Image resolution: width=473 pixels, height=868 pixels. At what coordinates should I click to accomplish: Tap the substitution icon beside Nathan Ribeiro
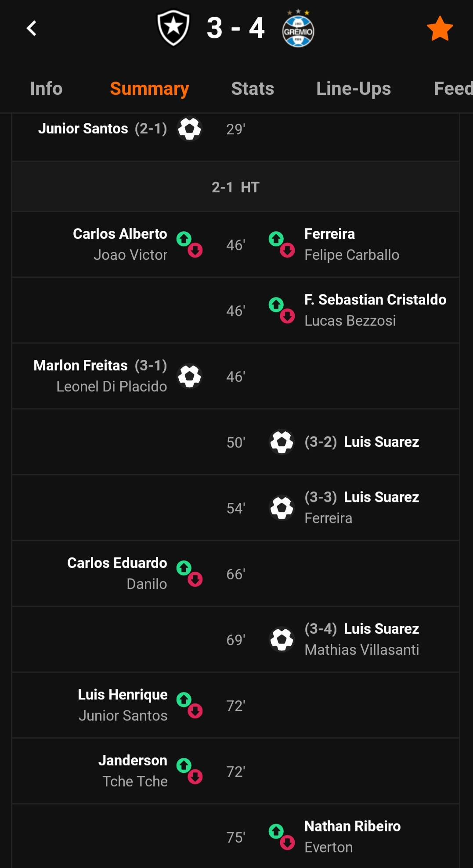282,836
